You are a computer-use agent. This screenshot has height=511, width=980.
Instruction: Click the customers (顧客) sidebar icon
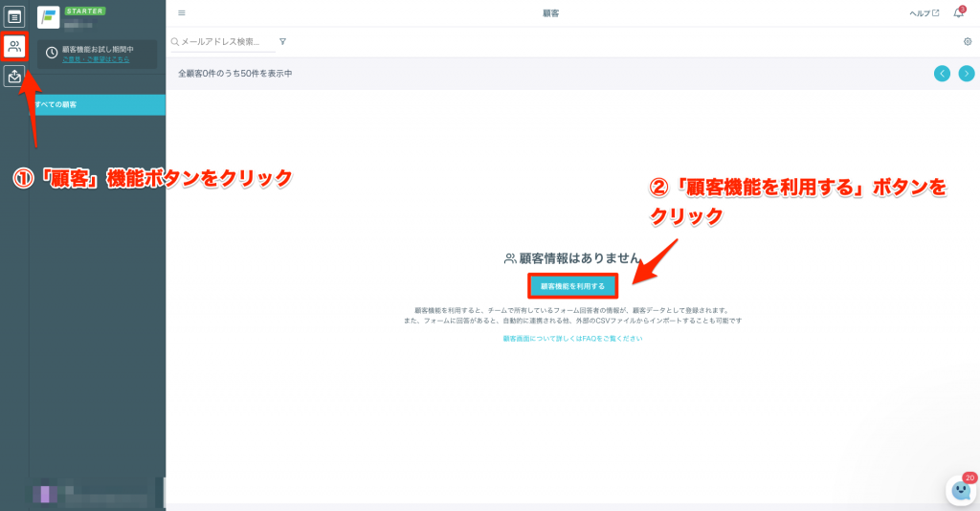[14, 46]
